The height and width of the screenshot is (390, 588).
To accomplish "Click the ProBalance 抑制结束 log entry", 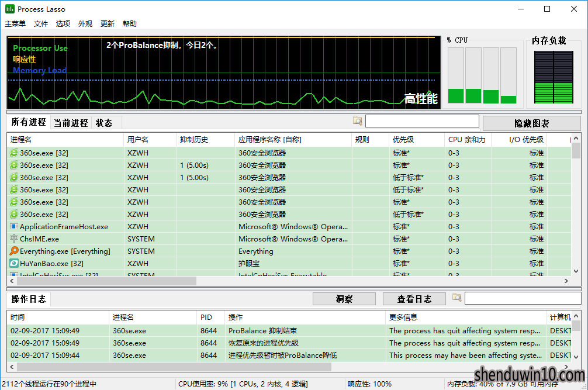I will (x=263, y=331).
